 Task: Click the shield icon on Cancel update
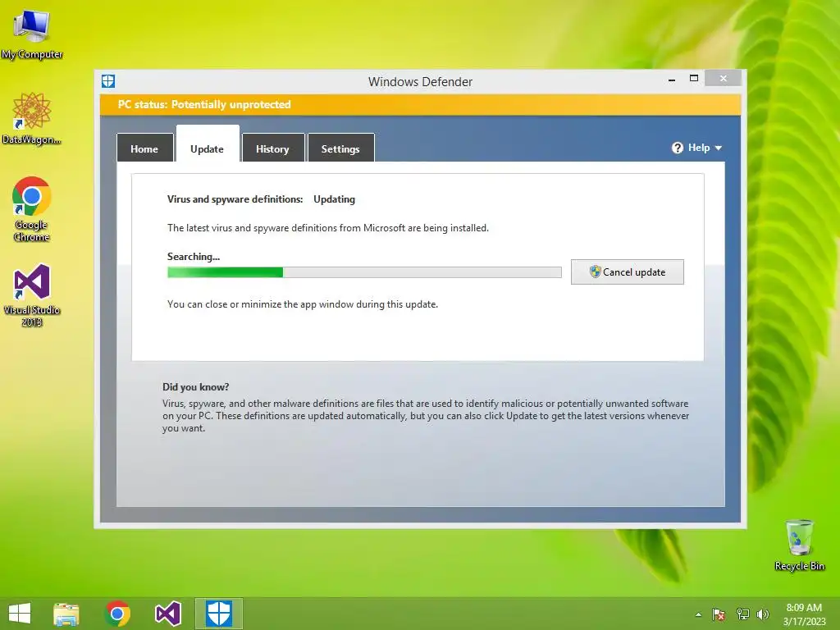coord(595,272)
